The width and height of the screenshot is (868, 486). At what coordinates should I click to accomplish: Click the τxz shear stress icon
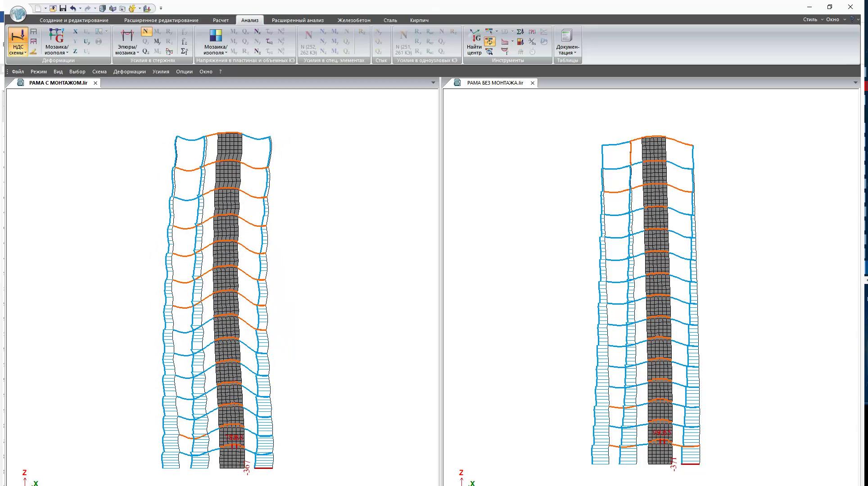[x=269, y=41]
